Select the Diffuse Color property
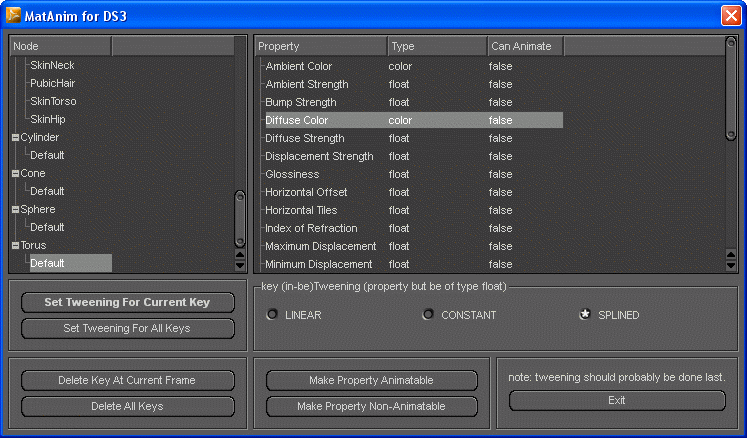The image size is (747, 438). click(x=296, y=120)
